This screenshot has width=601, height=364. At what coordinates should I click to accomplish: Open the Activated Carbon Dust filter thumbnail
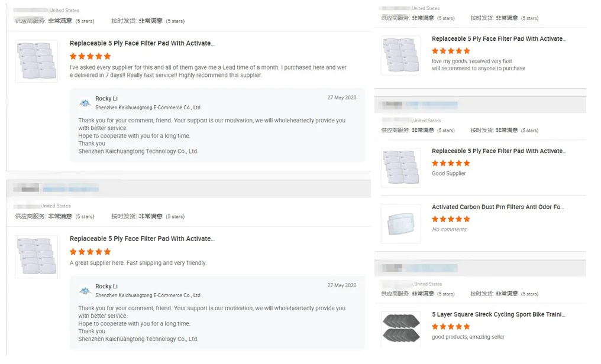(400, 224)
